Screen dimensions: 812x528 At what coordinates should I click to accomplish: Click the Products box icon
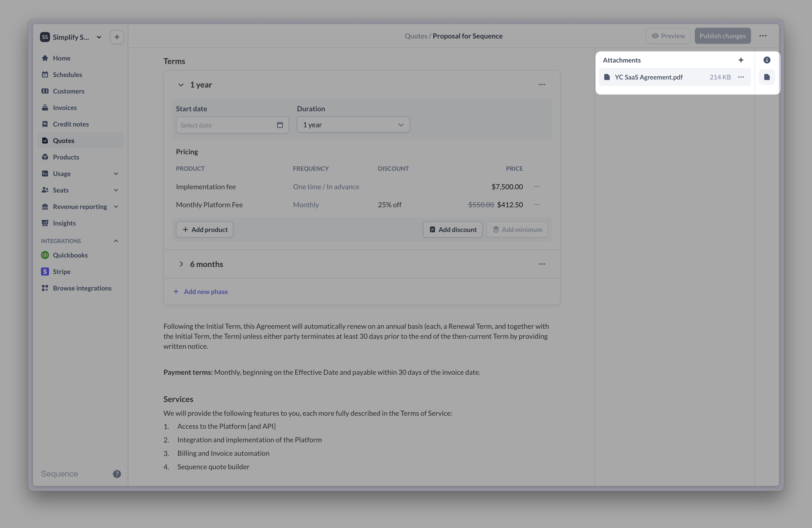45,157
